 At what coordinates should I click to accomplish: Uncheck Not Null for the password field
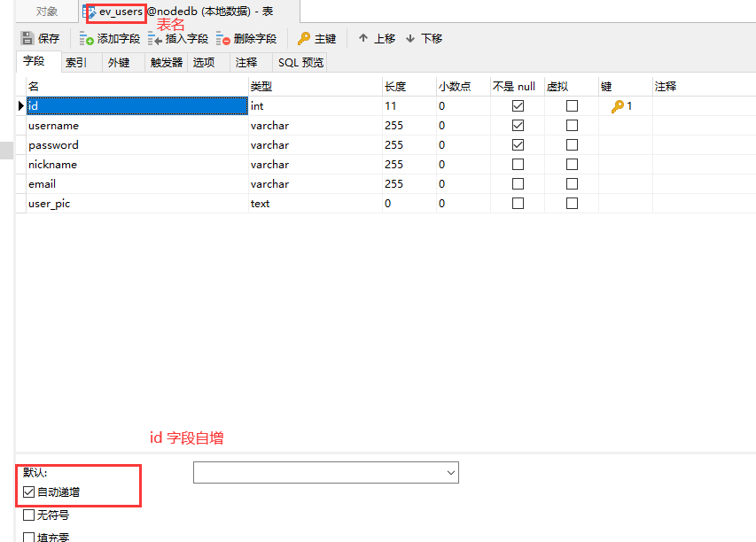tap(518, 145)
